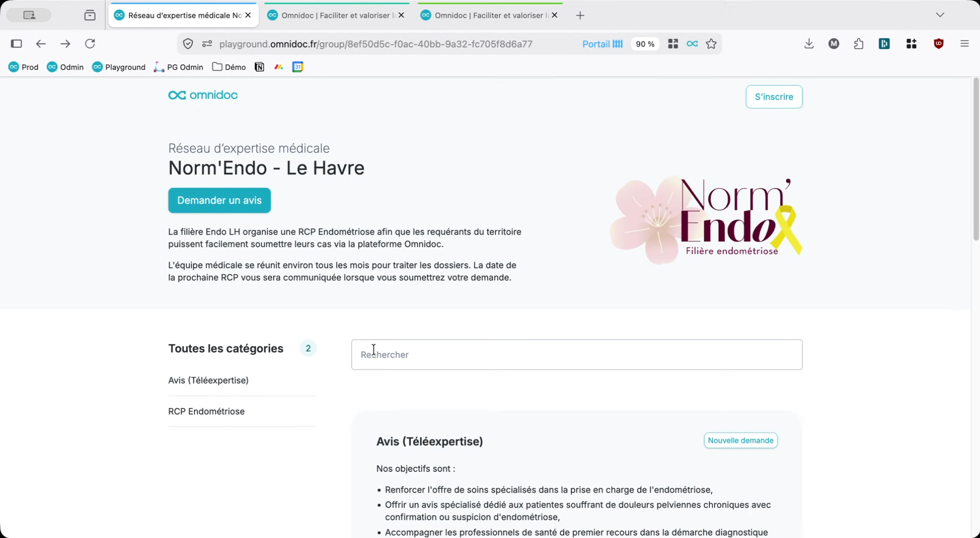
Task: Bookmark this page with the star icon
Action: click(711, 44)
